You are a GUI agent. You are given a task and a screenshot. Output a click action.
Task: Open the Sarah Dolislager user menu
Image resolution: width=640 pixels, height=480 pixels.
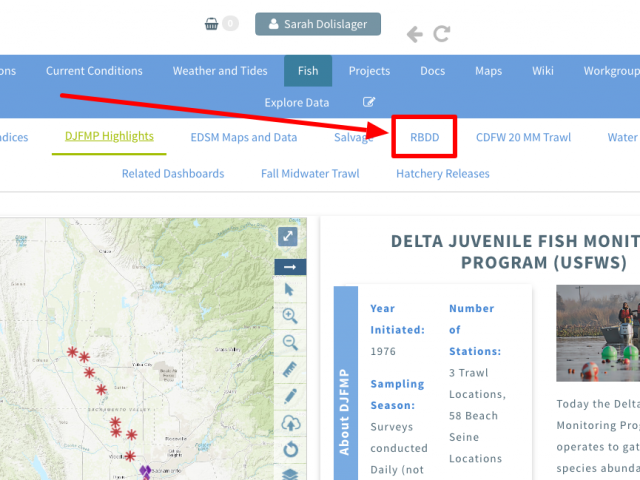(x=318, y=24)
